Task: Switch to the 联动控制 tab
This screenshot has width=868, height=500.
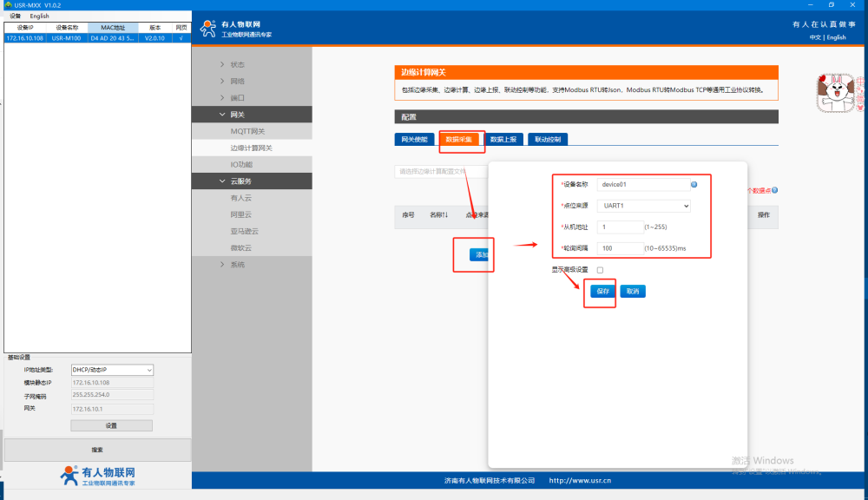Action: coord(547,139)
